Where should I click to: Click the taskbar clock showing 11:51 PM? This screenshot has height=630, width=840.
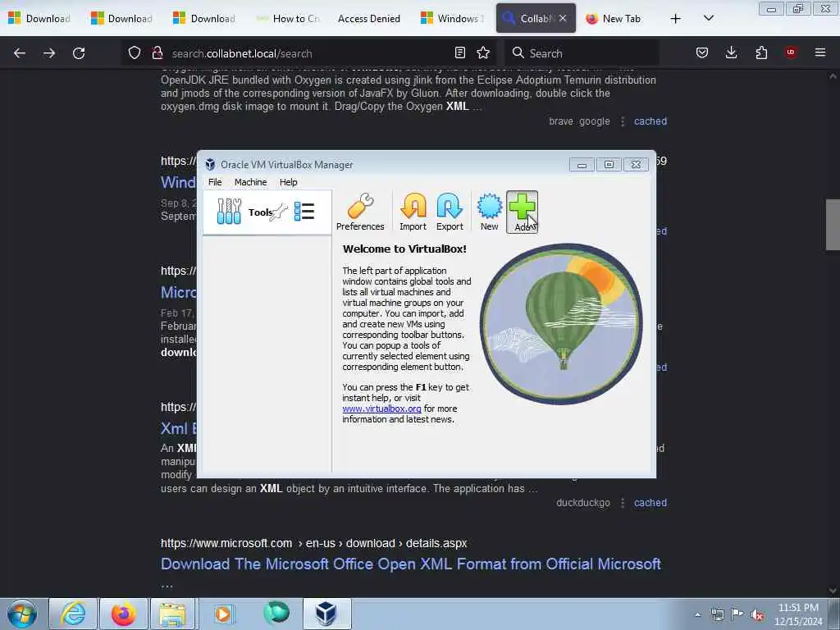[798, 614]
